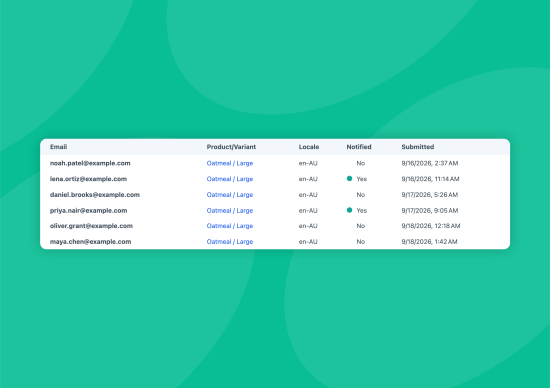Click en-AU locale in daniel.brooks row
The width and height of the screenshot is (550, 388).
click(x=308, y=195)
